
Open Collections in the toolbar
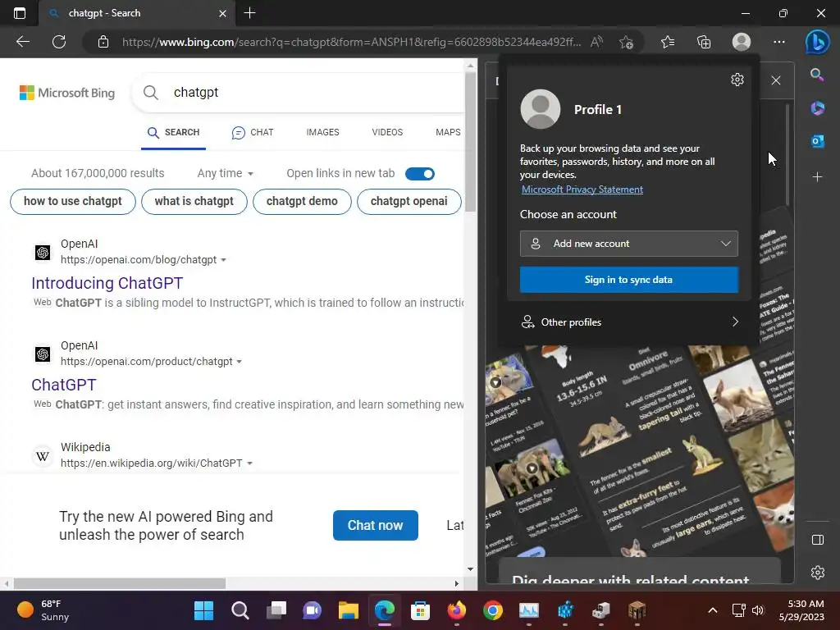(704, 42)
